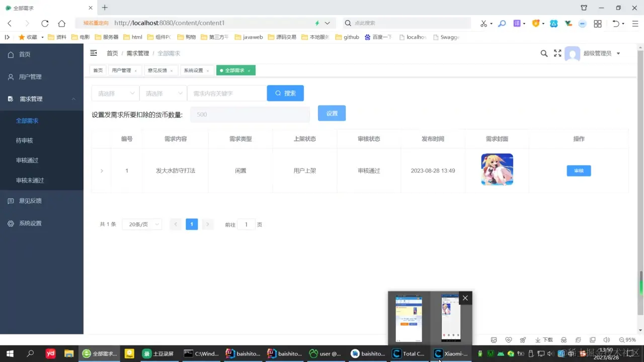Viewport: 644px width, 362px height.
Task: Open the second 请选择 filter dropdown
Action: pyautogui.click(x=163, y=94)
